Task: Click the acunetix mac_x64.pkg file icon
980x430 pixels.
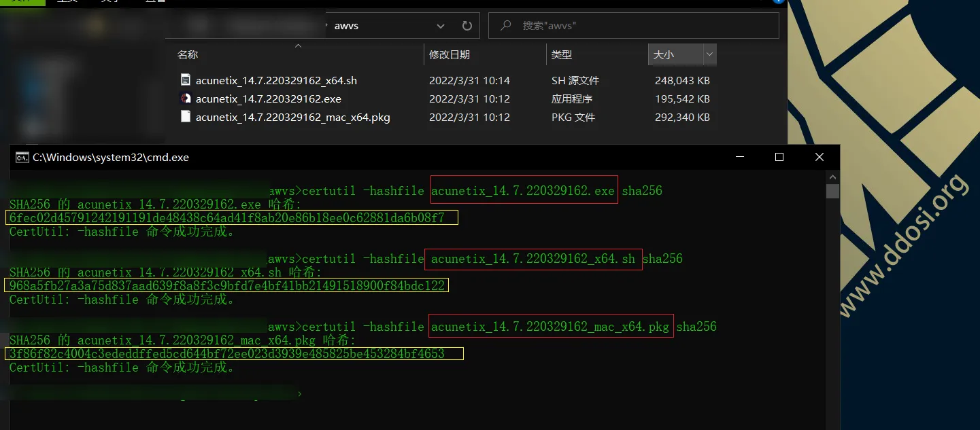Action: click(186, 117)
